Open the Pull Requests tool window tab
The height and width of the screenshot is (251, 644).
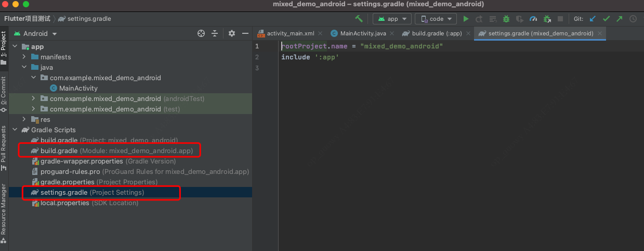(x=4, y=148)
